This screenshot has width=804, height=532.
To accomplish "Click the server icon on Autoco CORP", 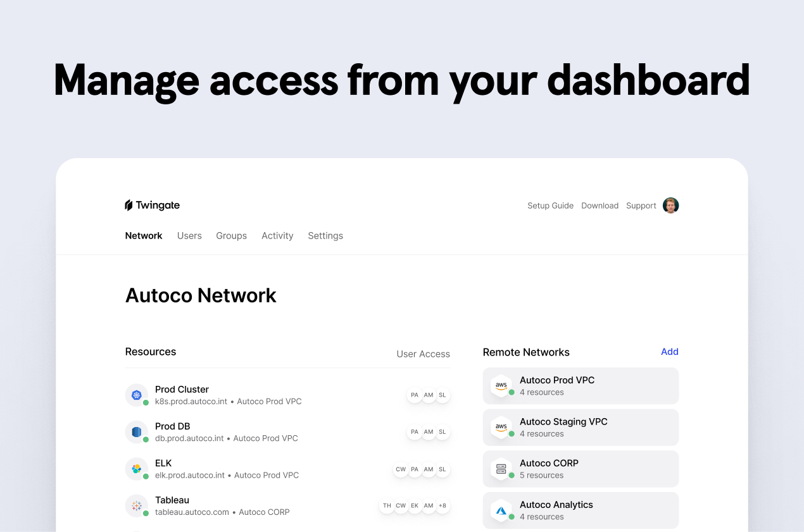I will [499, 468].
